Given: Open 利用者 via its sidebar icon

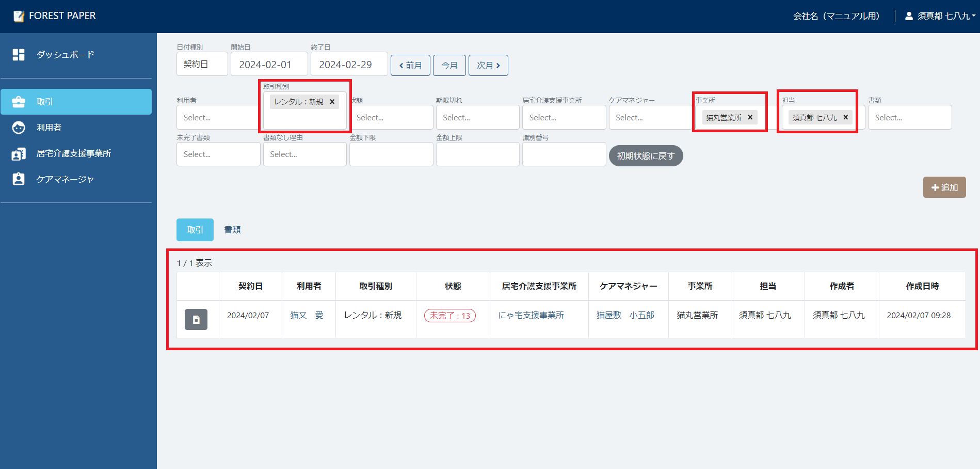Looking at the screenshot, I should [x=19, y=128].
